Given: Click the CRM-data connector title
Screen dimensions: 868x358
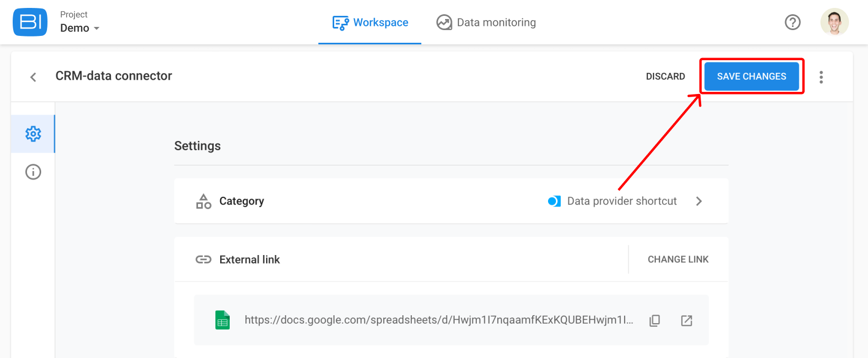Looking at the screenshot, I should (114, 76).
